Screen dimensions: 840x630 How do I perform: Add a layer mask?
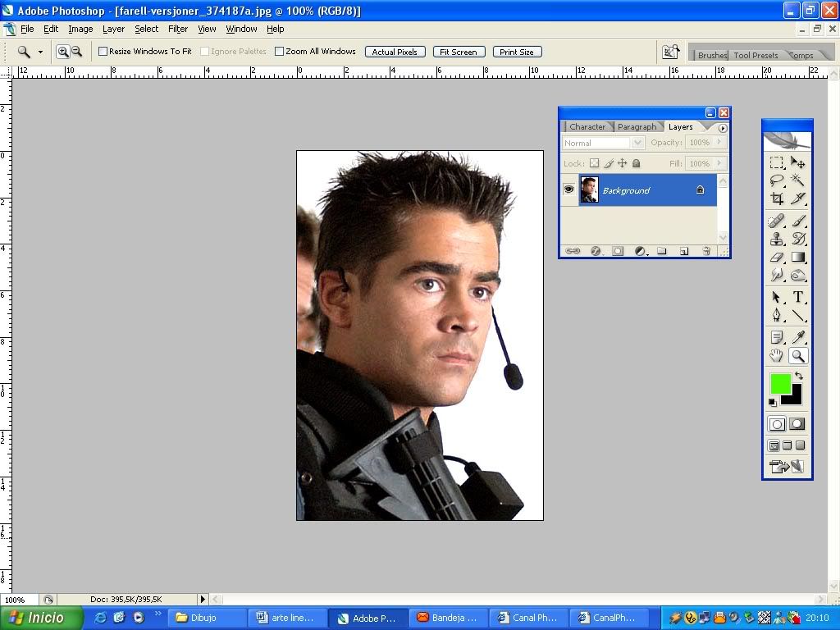(x=618, y=251)
